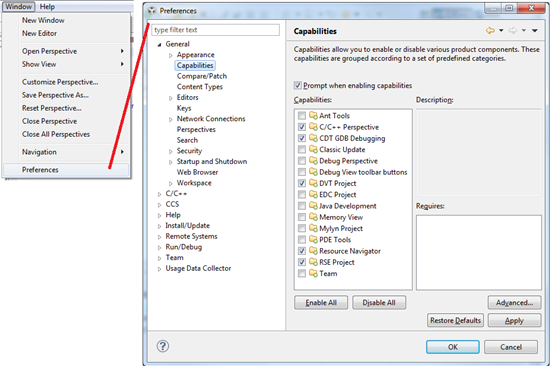Expand the Network Connections tree node
The width and height of the screenshot is (550, 366).
[x=170, y=119]
